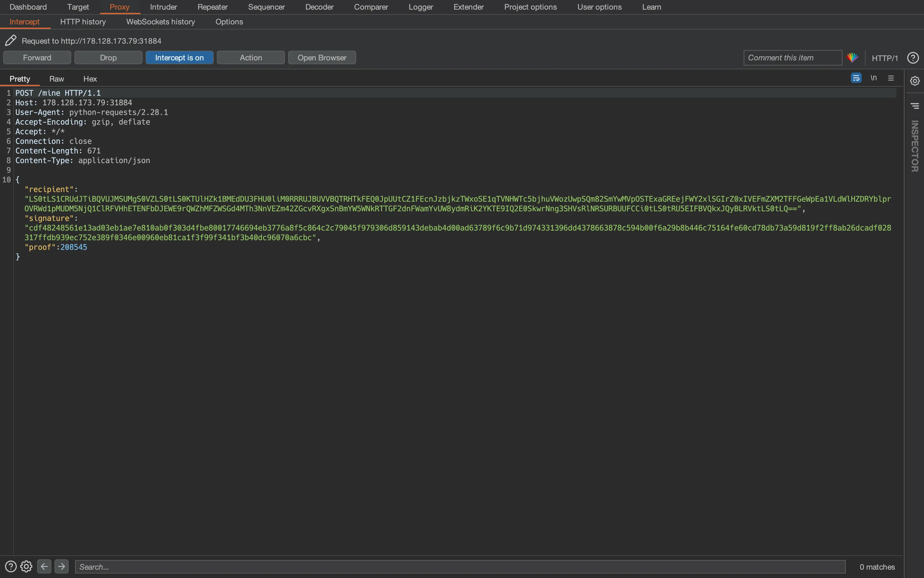Click the Inspector layout lines icon
Screen dimensions: 924x578
[915, 106]
